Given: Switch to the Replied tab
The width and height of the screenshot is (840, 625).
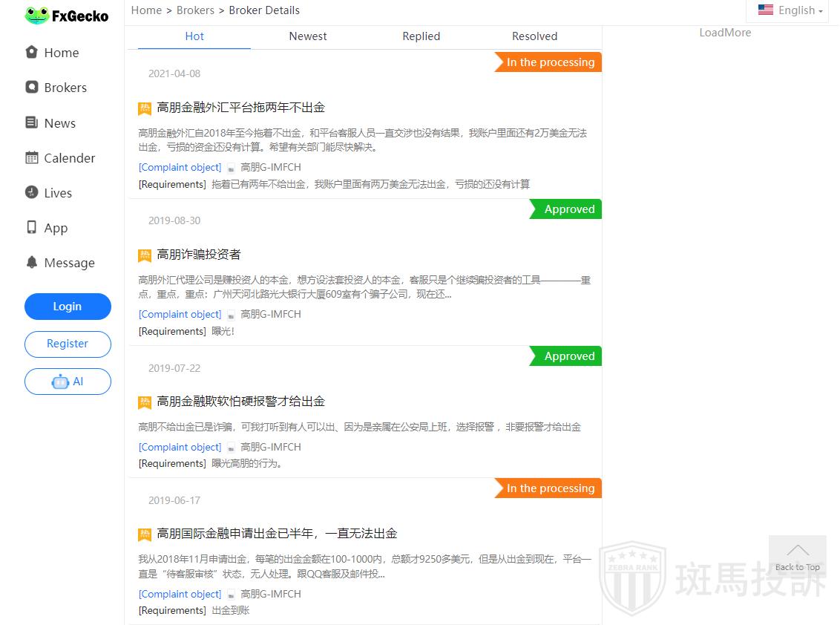Looking at the screenshot, I should (x=421, y=36).
